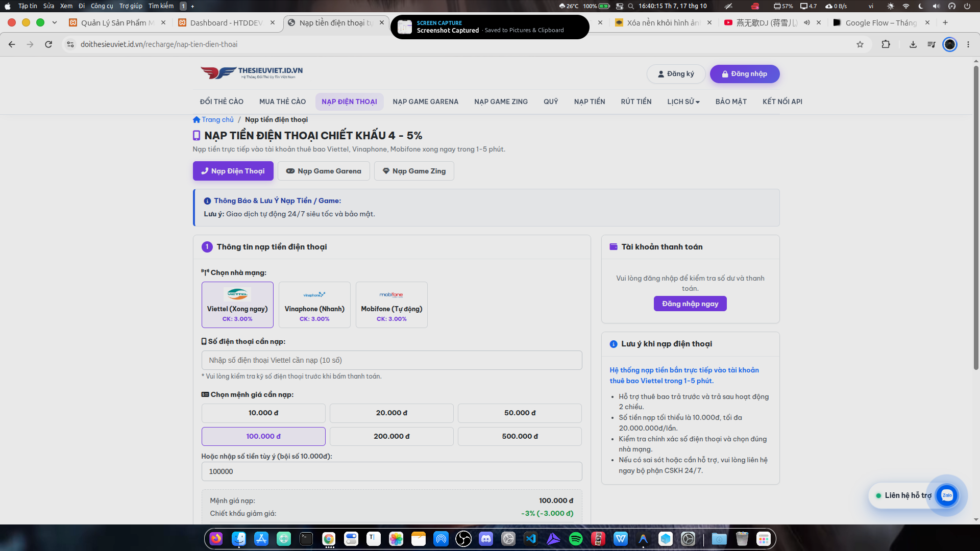Select the 200.000 đ denomination

[391, 436]
